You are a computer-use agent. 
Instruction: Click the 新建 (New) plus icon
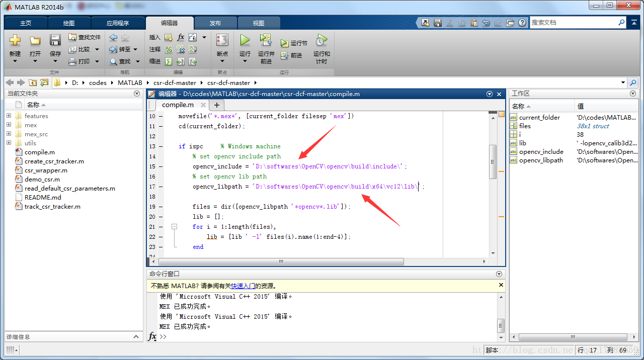[15, 40]
